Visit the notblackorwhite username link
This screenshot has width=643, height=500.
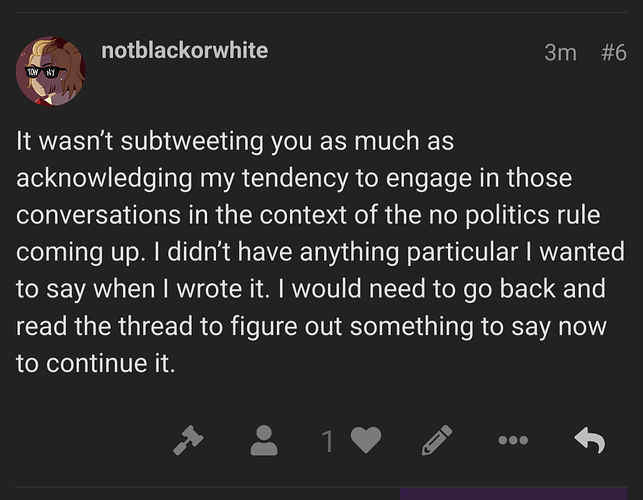click(185, 50)
